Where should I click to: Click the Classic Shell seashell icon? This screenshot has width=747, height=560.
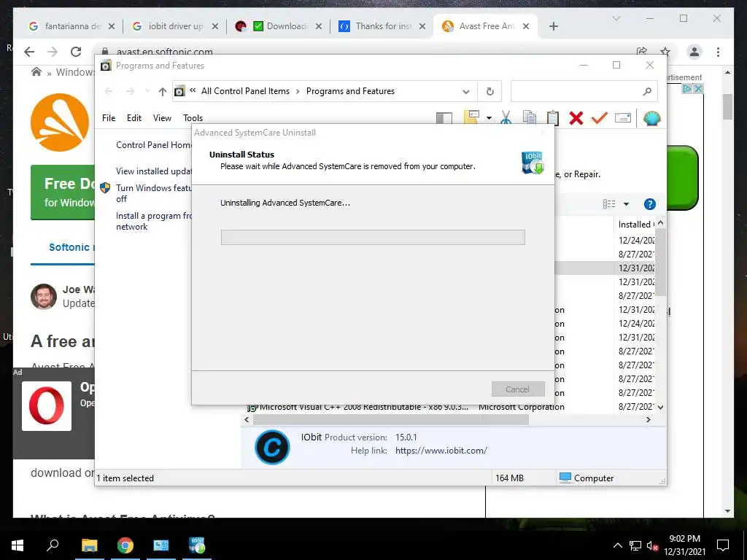[651, 117]
